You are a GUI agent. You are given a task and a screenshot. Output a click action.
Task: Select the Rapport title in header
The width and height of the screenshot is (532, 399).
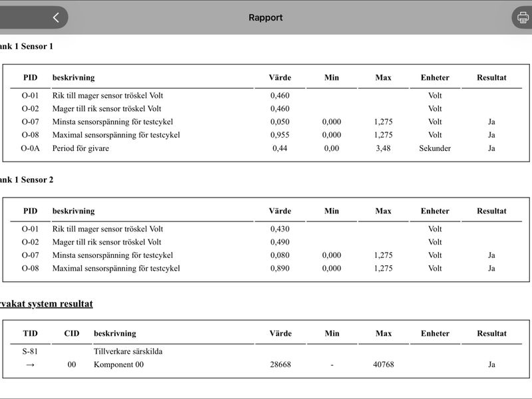pos(265,18)
